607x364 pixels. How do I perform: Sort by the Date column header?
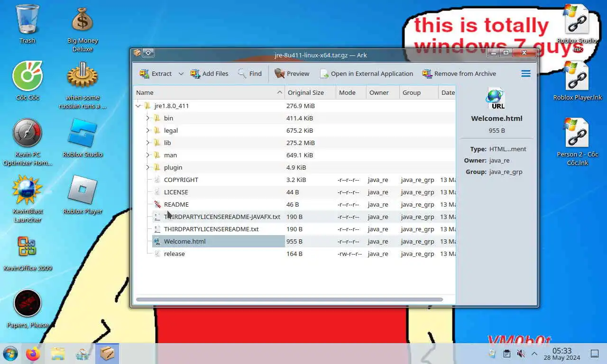447,92
